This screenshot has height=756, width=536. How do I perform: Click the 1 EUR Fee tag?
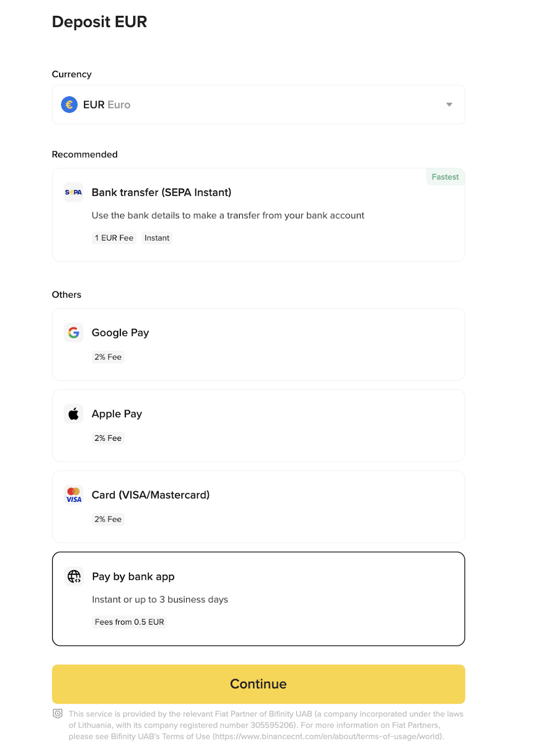coord(114,238)
